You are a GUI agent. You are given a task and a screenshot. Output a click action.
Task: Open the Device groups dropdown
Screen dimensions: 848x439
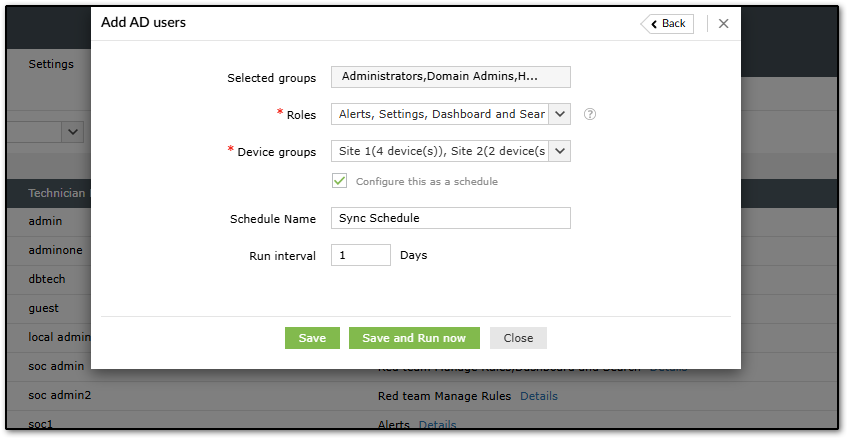(560, 151)
